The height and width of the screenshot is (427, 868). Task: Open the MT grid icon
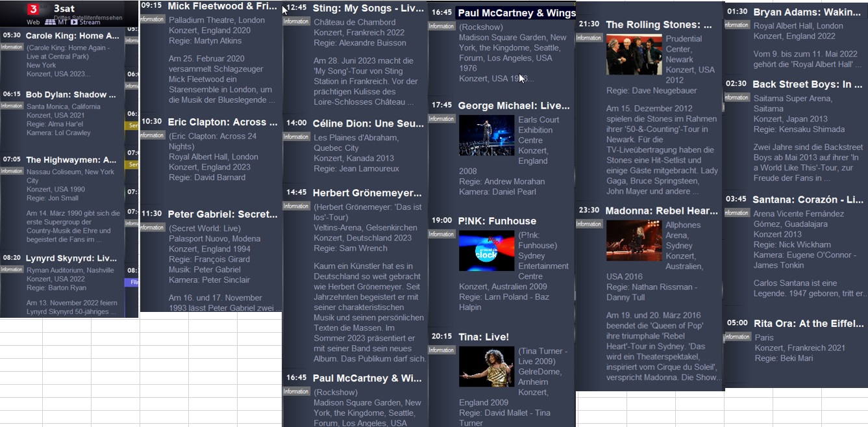pos(50,22)
